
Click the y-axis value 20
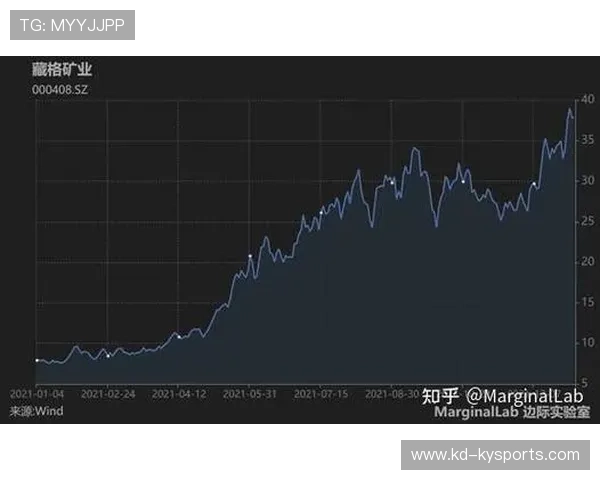coord(587,261)
